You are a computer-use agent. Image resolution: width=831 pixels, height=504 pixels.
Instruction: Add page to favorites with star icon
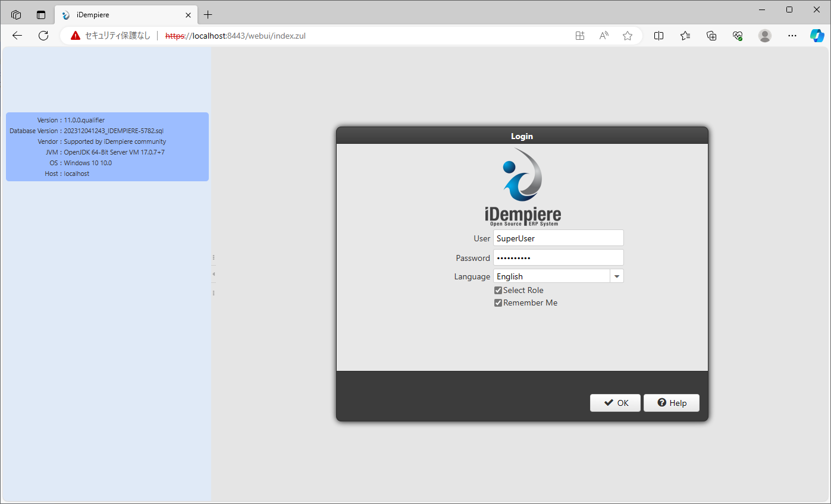tap(628, 36)
